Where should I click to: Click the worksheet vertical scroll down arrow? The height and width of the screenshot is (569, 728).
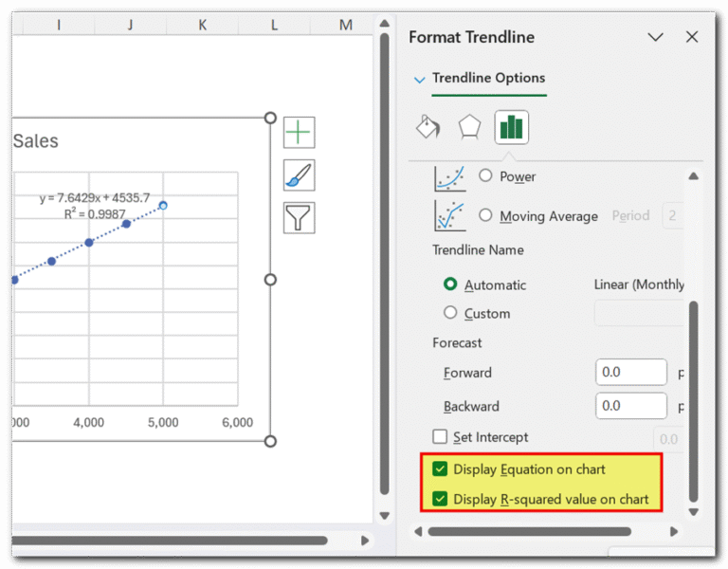[384, 516]
